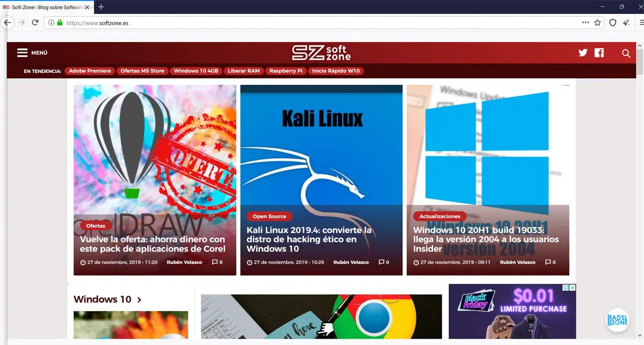The height and width of the screenshot is (345, 644).
Task: Select the Adobe Premiere trending tag
Action: coord(90,71)
